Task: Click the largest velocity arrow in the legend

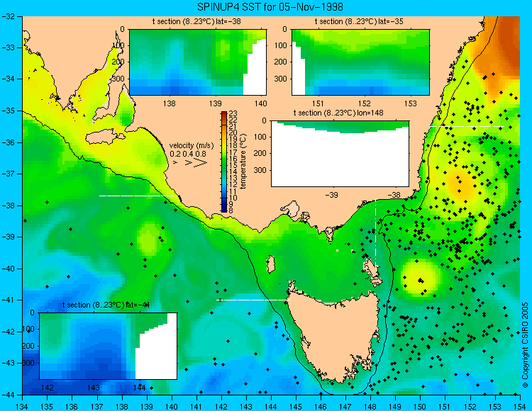Action: (x=200, y=163)
